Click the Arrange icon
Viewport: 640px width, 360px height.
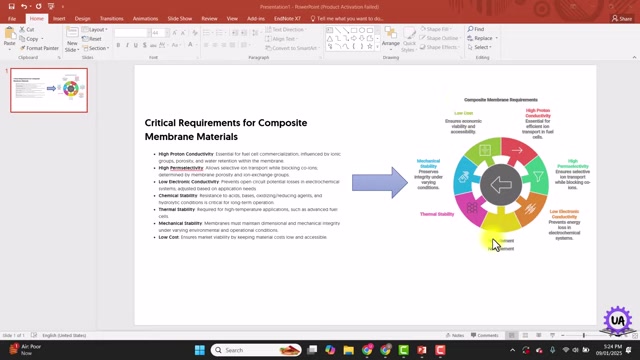[391, 34]
